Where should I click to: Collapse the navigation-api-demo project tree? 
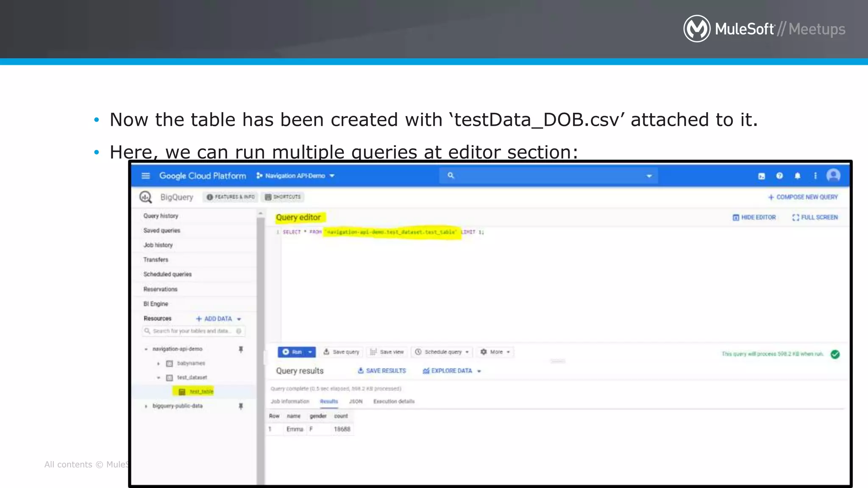tap(146, 349)
